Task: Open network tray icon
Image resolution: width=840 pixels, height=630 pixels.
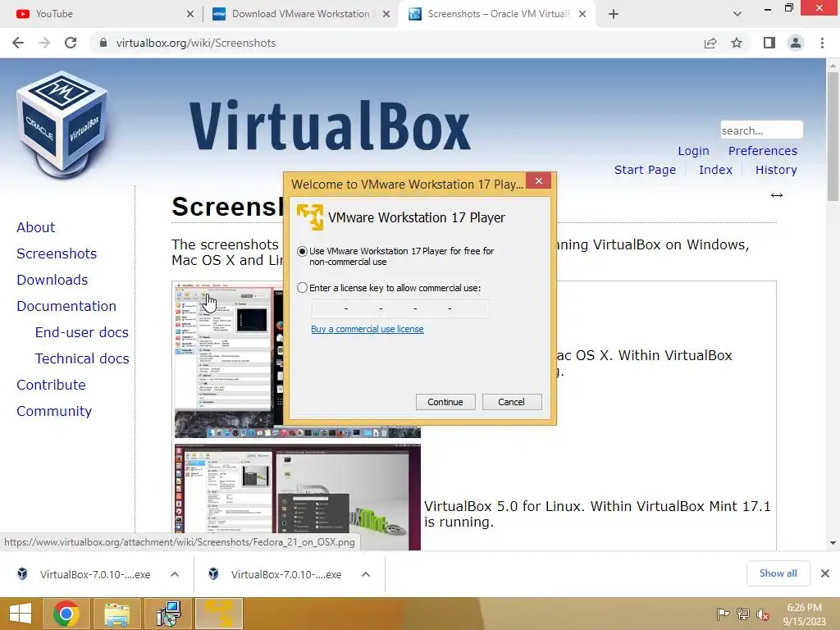Action: (x=743, y=614)
